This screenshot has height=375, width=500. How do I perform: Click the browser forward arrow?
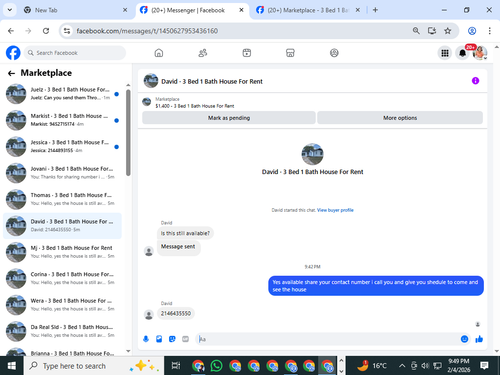tap(28, 31)
